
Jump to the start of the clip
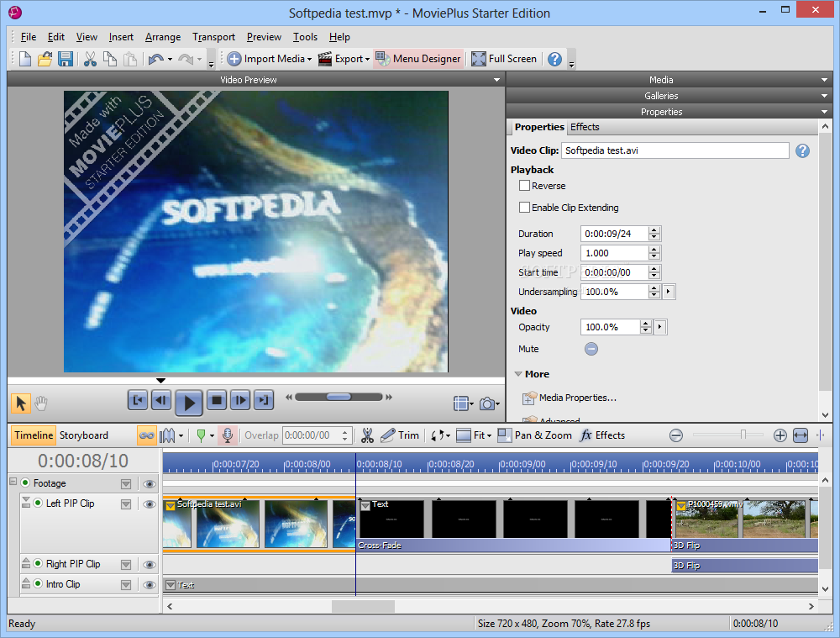click(x=138, y=400)
